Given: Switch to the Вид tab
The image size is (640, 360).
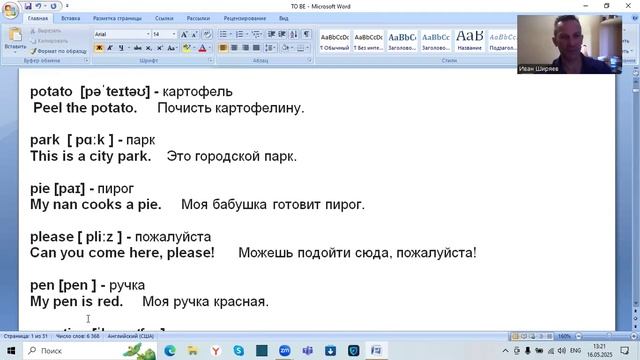Looking at the screenshot, I should click(284, 18).
